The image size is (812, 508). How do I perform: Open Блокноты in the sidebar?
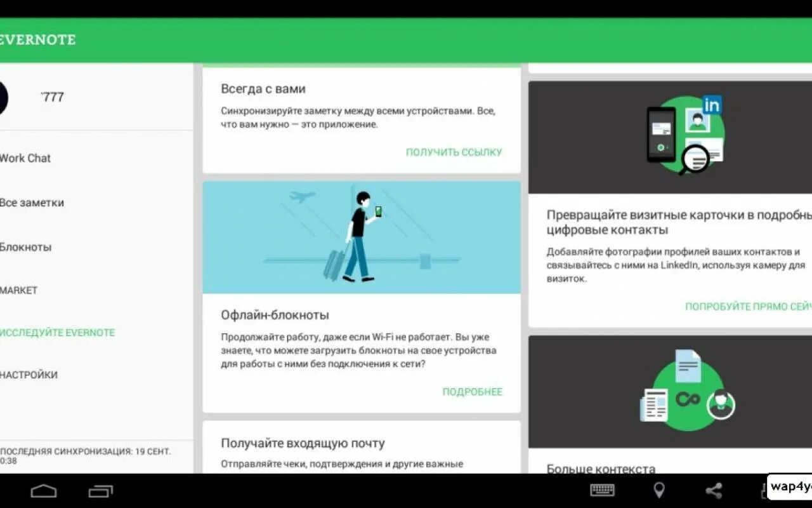point(25,247)
